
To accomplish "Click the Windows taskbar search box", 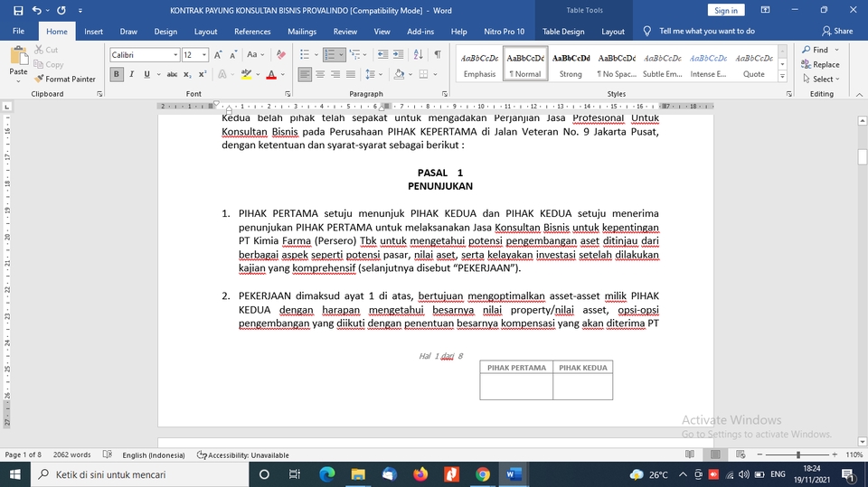I will coord(138,474).
